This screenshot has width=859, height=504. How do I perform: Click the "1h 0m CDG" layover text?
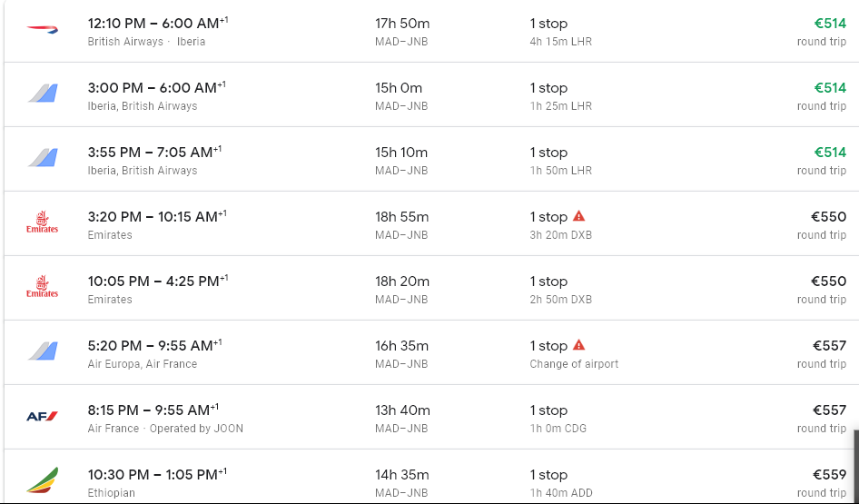coord(561,429)
